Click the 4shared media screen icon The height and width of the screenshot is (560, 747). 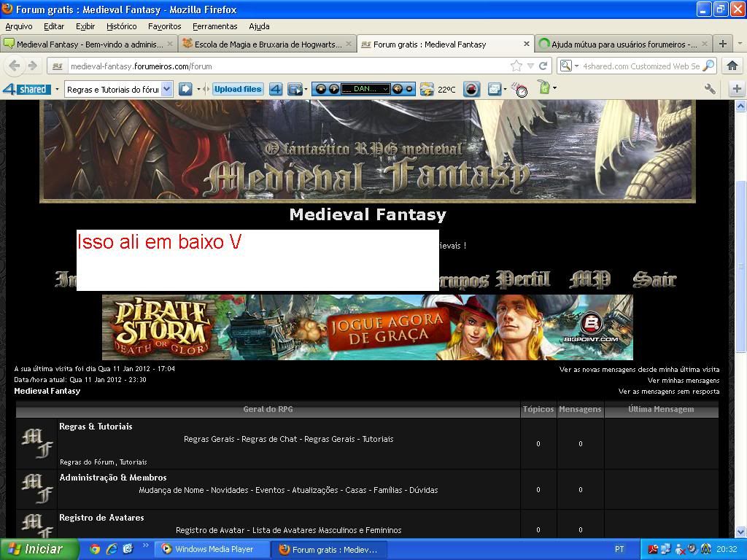(x=295, y=89)
